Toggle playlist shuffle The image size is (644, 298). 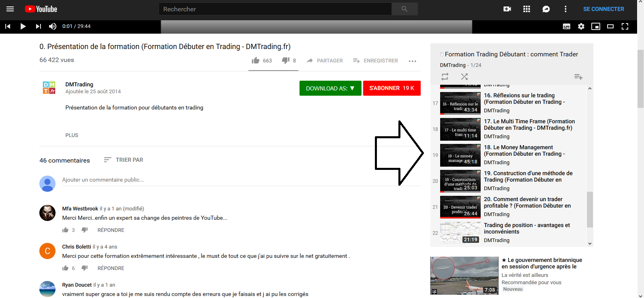(464, 77)
